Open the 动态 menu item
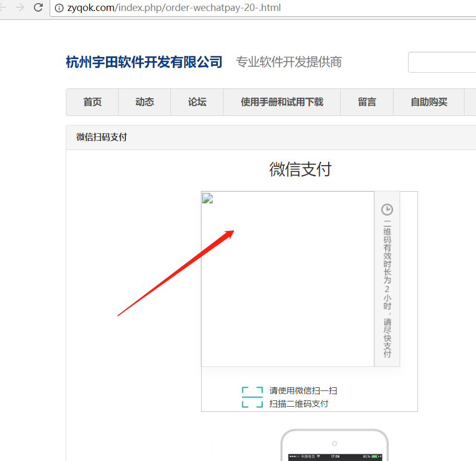This screenshot has height=461, width=476. (145, 102)
